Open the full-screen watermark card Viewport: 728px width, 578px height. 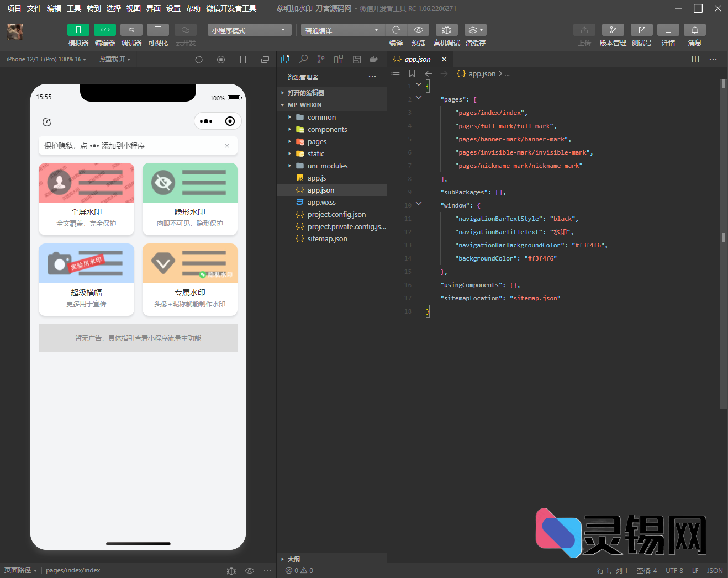[x=86, y=199]
